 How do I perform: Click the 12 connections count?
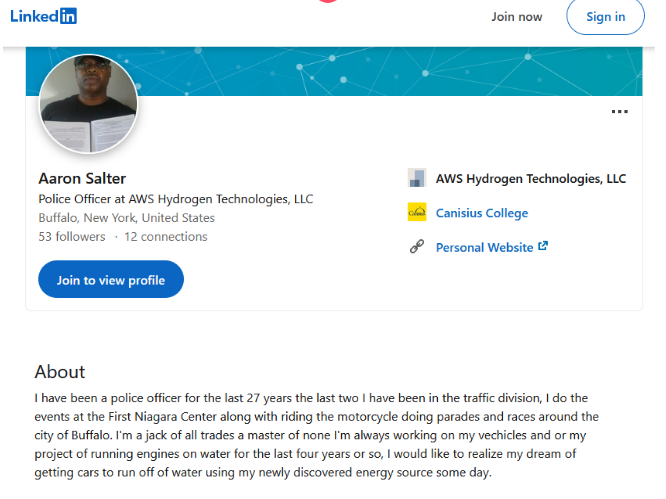[x=166, y=237]
